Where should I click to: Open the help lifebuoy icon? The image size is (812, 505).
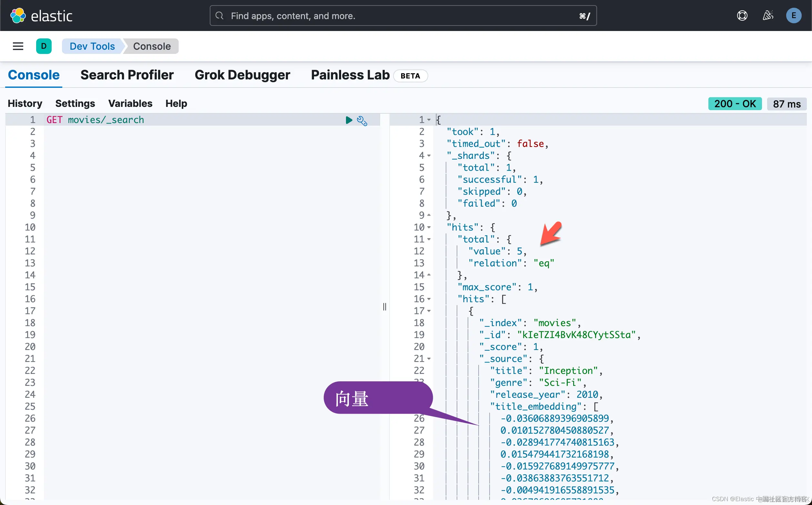pos(742,16)
